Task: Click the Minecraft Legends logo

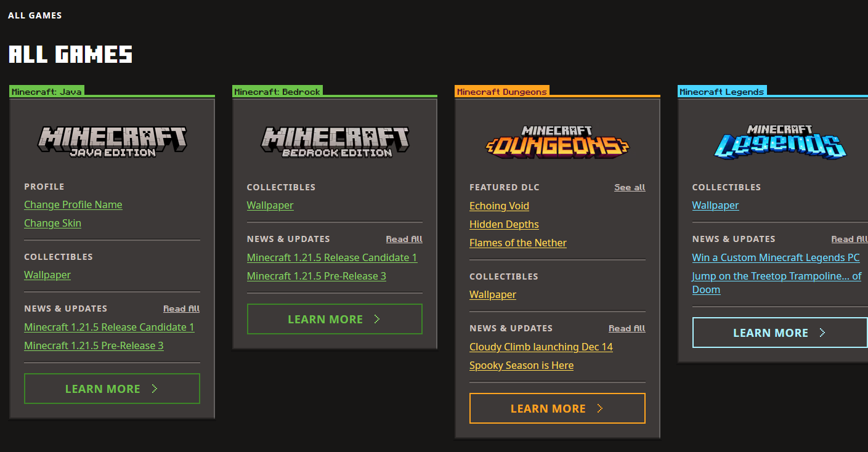Action: coord(780,142)
